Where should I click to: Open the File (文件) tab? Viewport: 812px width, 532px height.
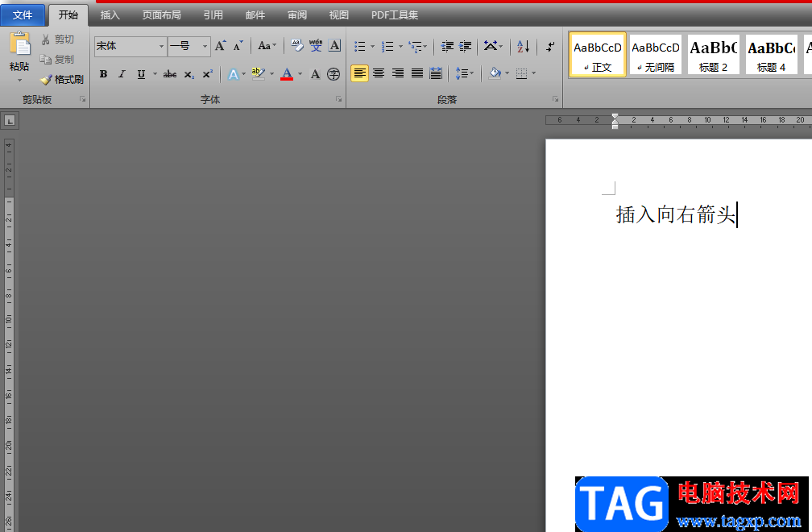[23, 15]
